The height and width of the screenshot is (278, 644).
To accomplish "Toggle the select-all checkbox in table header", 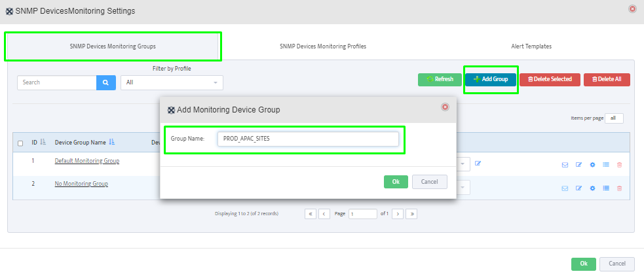I will click(20, 143).
